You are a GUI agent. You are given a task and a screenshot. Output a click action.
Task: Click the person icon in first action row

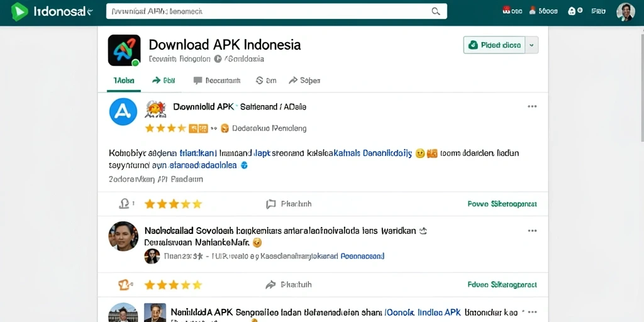click(124, 203)
